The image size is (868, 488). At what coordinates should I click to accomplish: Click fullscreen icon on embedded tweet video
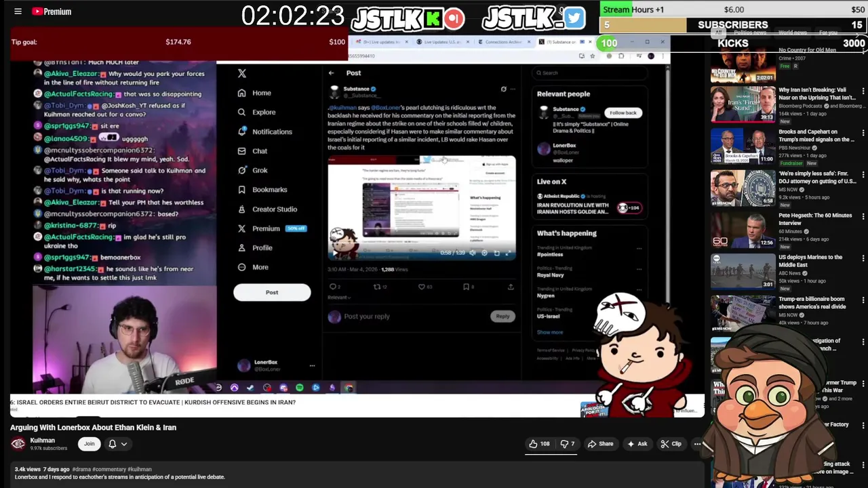pyautogui.click(x=508, y=253)
